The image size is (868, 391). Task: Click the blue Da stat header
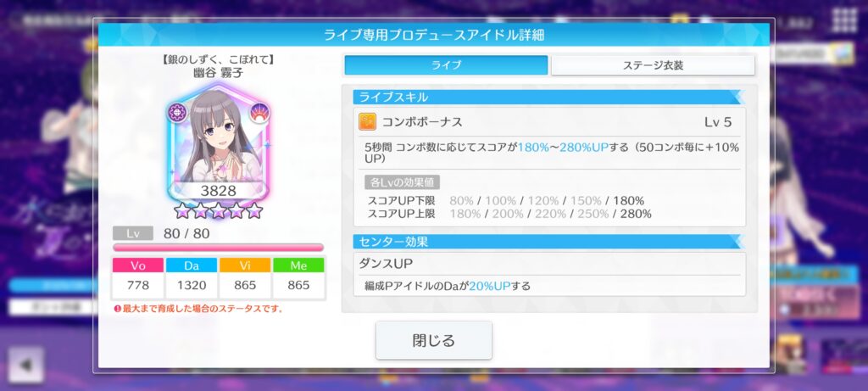[192, 265]
